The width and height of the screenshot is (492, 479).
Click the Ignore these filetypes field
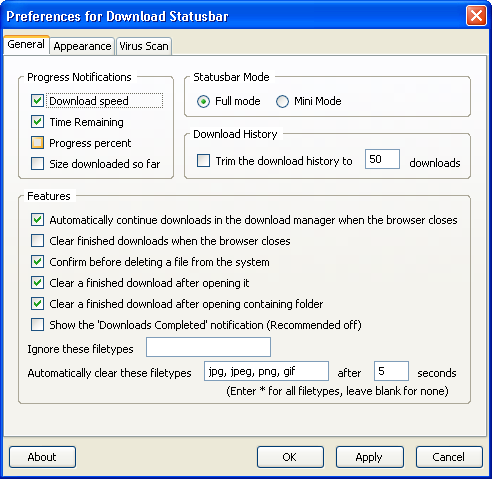point(208,347)
